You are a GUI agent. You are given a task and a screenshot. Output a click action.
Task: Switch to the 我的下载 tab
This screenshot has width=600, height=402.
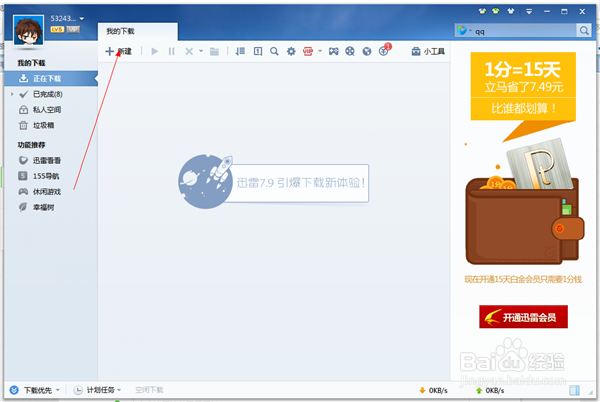137,31
